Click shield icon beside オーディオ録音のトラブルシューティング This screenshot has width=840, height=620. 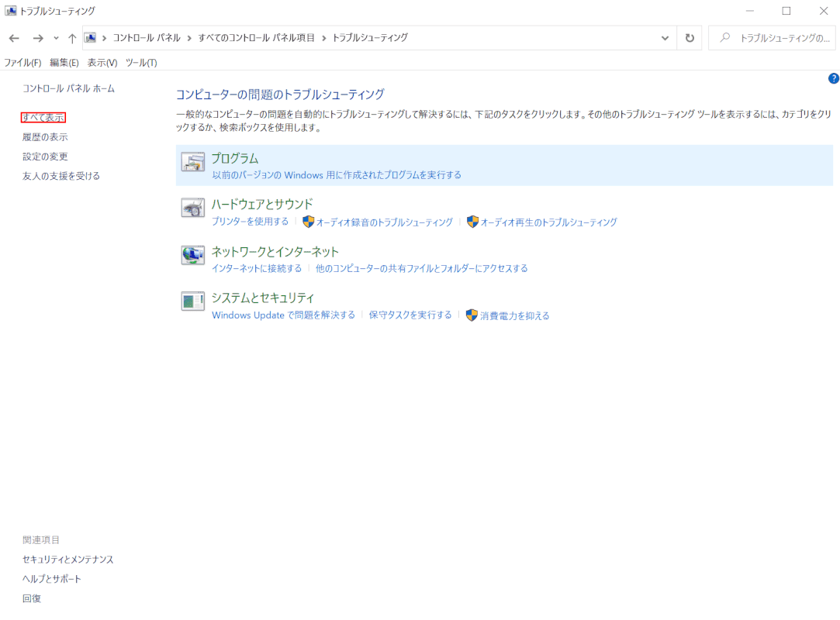(308, 222)
